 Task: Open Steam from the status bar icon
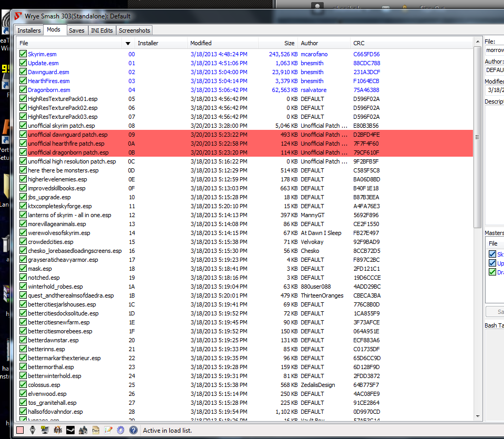(70, 430)
